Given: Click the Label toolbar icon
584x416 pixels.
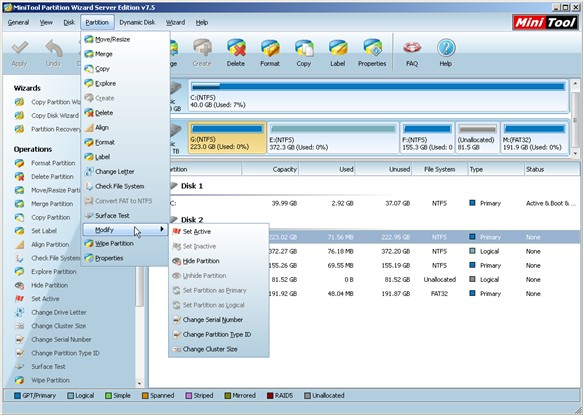Looking at the screenshot, I should (338, 48).
